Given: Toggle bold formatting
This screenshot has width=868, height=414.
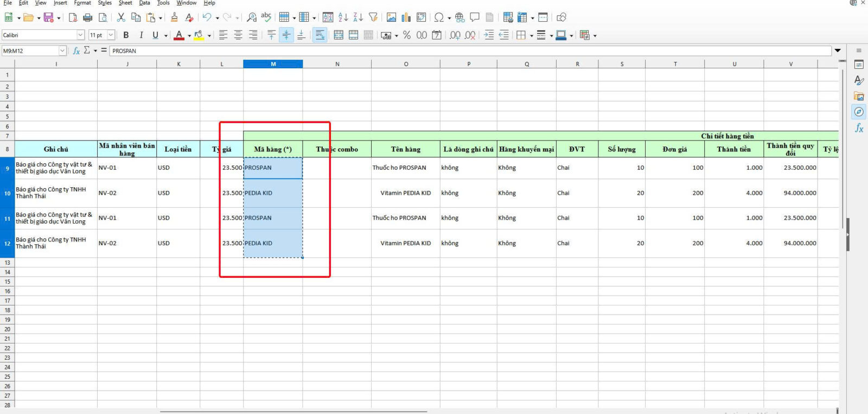Looking at the screenshot, I should click(126, 35).
